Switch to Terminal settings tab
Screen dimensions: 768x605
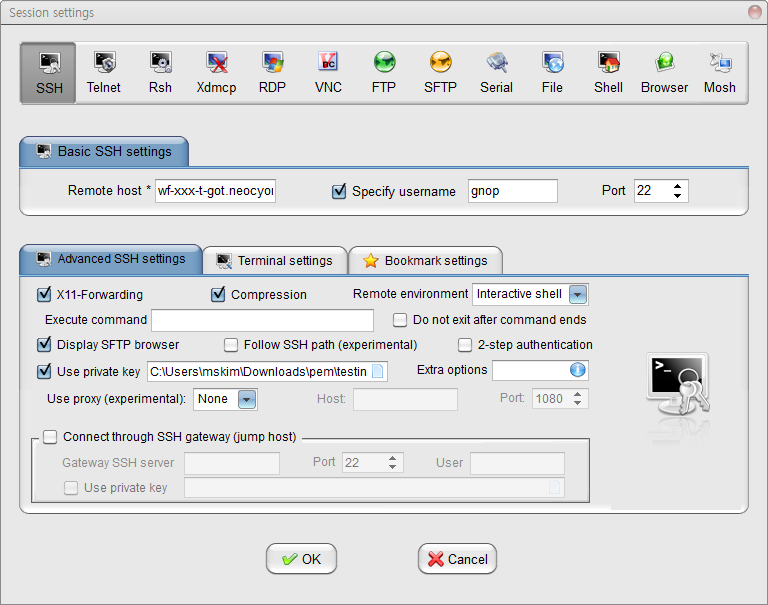(x=275, y=261)
